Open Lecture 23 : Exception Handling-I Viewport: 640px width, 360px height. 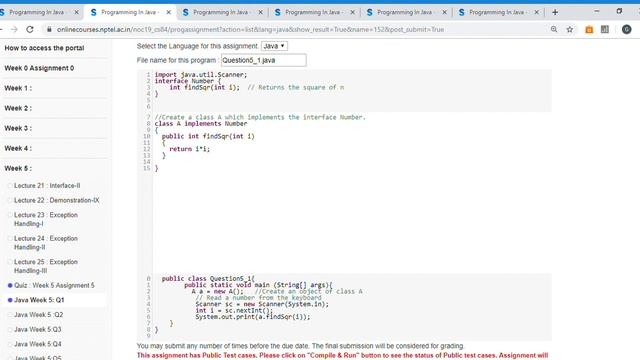tap(46, 219)
